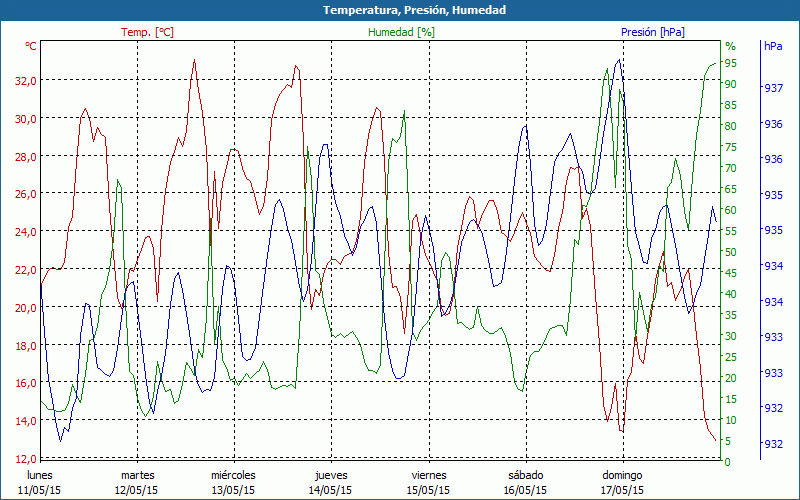The image size is (800, 500).
Task: Click the date 14/05/15 on the axis
Action: coord(331,490)
